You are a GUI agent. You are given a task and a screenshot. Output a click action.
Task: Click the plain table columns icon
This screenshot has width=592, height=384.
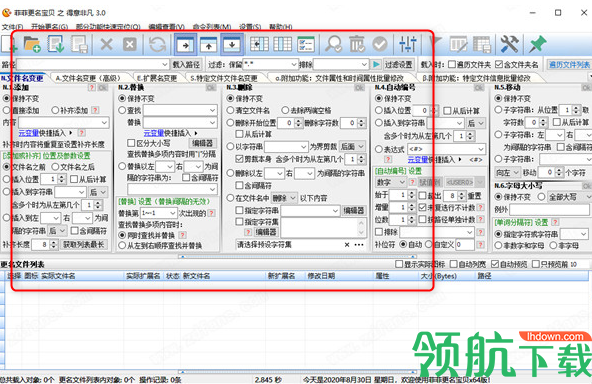[282, 44]
